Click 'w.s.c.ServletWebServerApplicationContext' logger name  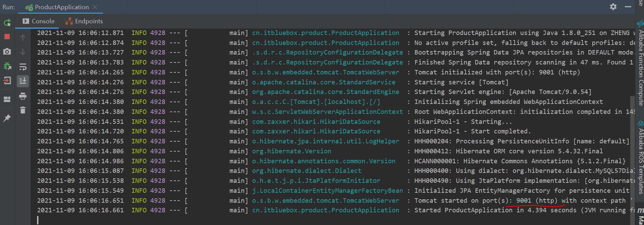[x=327, y=112]
